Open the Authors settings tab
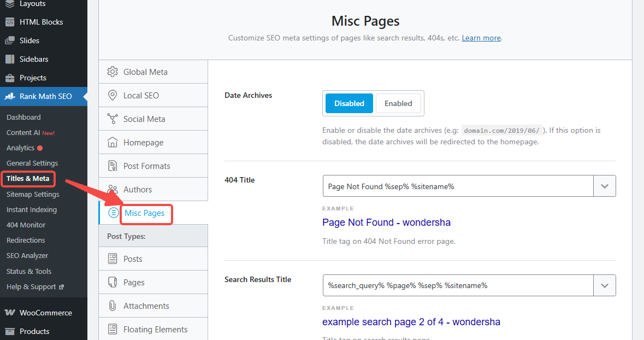 138,190
